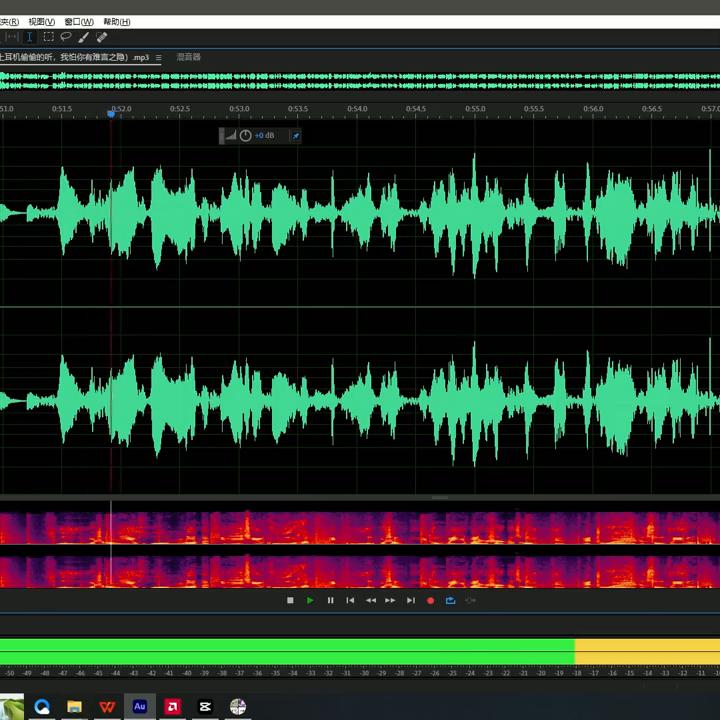The height and width of the screenshot is (720, 720).
Task: Switch to the 混音器 mixer tab
Action: pyautogui.click(x=188, y=57)
